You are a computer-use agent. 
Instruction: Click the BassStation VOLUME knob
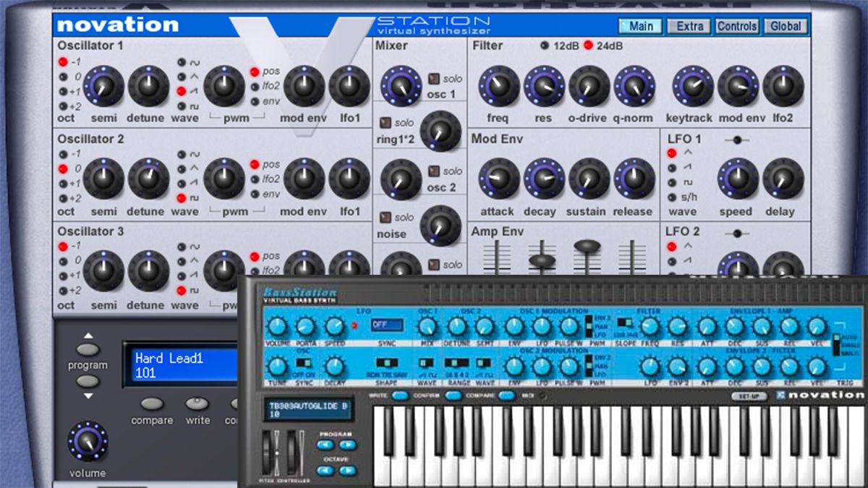[277, 327]
